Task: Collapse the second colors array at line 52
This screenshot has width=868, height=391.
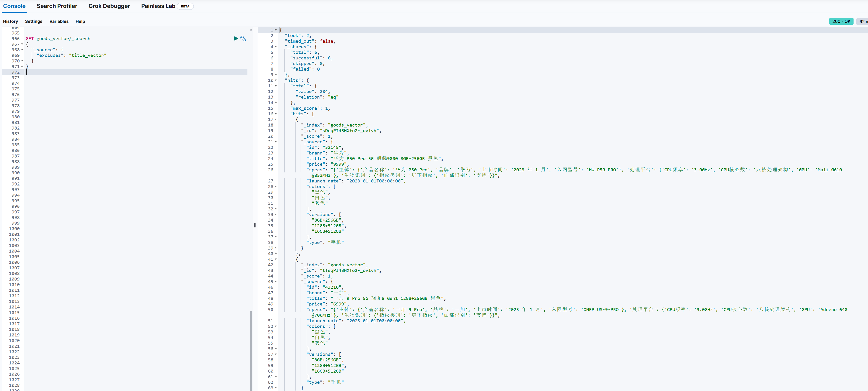Action: click(x=276, y=326)
